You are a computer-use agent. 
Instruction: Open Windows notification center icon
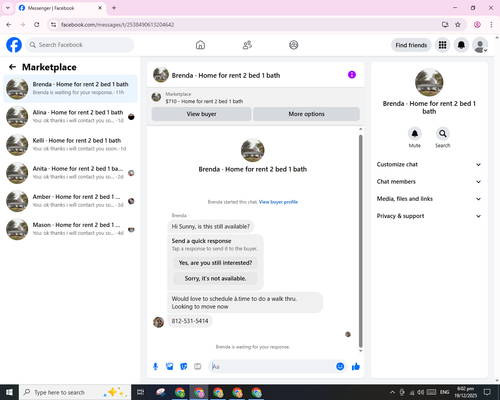point(487,392)
